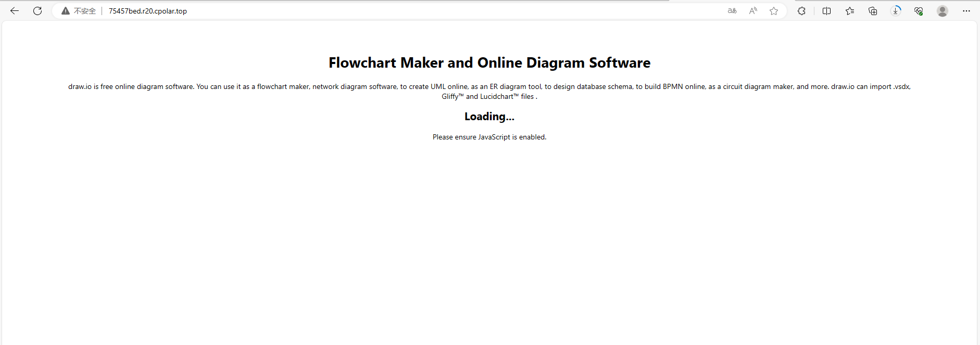The image size is (980, 345).
Task: Show the Downloads panel
Action: click(x=896, y=11)
